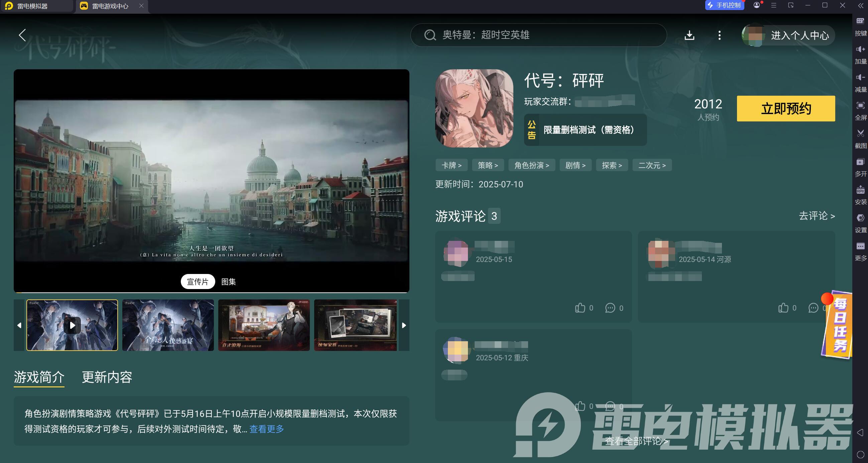
Task: Switch to 雷电模拟器 window tab
Action: click(x=33, y=6)
